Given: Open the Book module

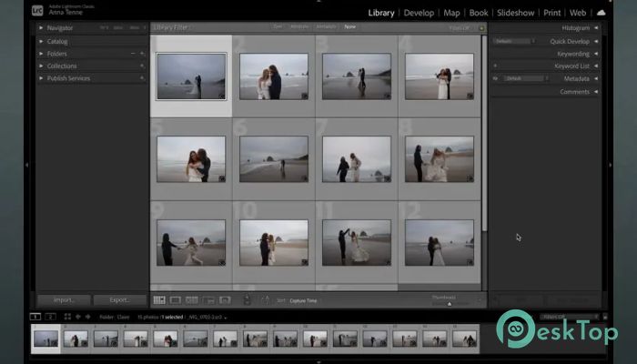Looking at the screenshot, I should [479, 13].
